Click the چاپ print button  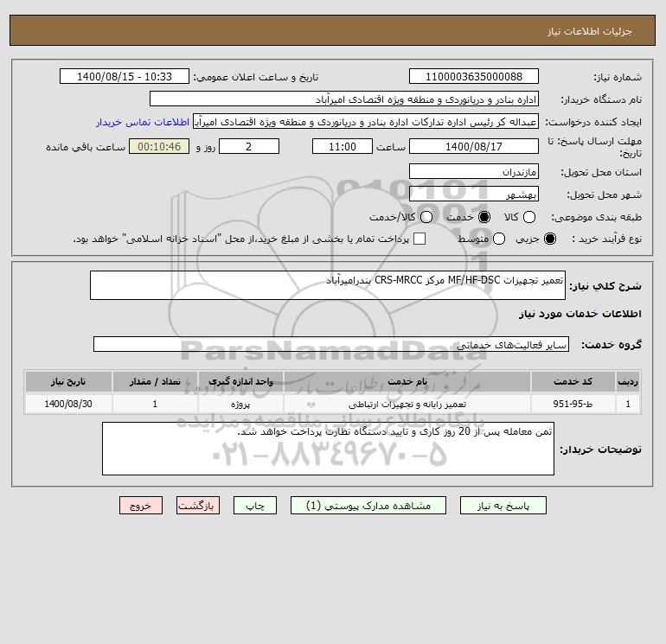[x=255, y=505]
